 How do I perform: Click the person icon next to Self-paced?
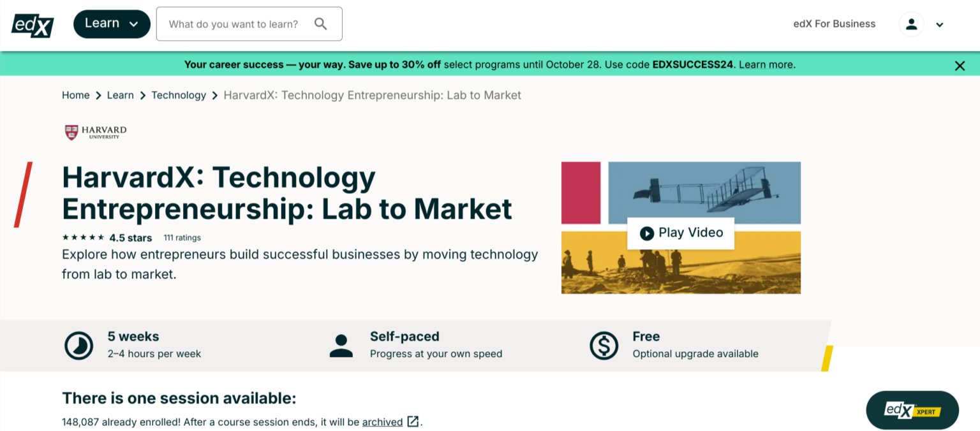[x=341, y=345]
